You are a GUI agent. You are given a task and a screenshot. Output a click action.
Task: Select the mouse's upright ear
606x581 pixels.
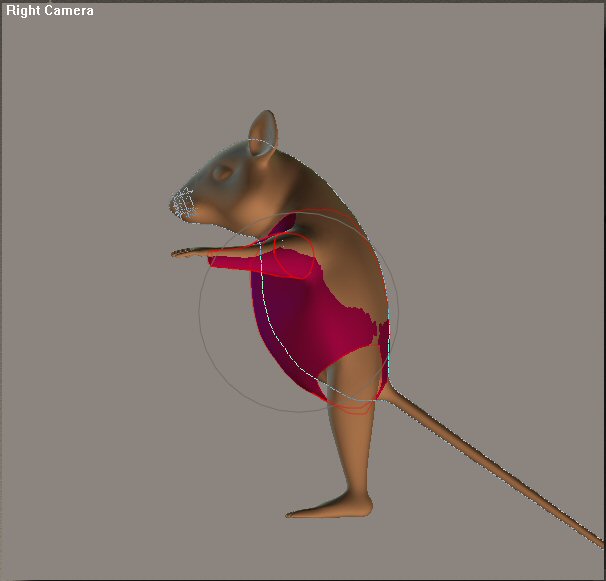[263, 133]
